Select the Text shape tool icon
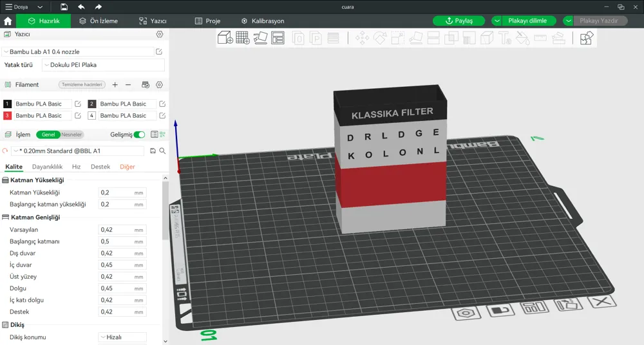Screen dimensions: 644x345 tap(505, 38)
